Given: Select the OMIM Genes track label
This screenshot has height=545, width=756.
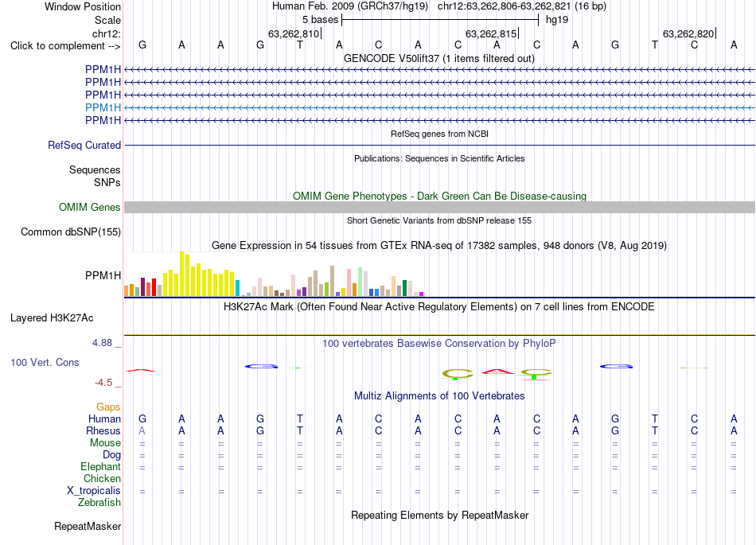Looking at the screenshot, I should (90, 207).
